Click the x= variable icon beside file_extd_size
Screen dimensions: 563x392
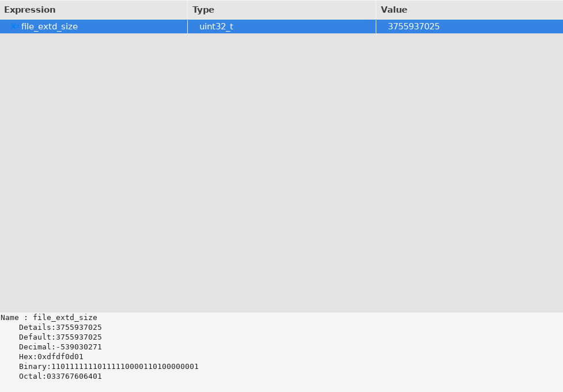point(16,26)
